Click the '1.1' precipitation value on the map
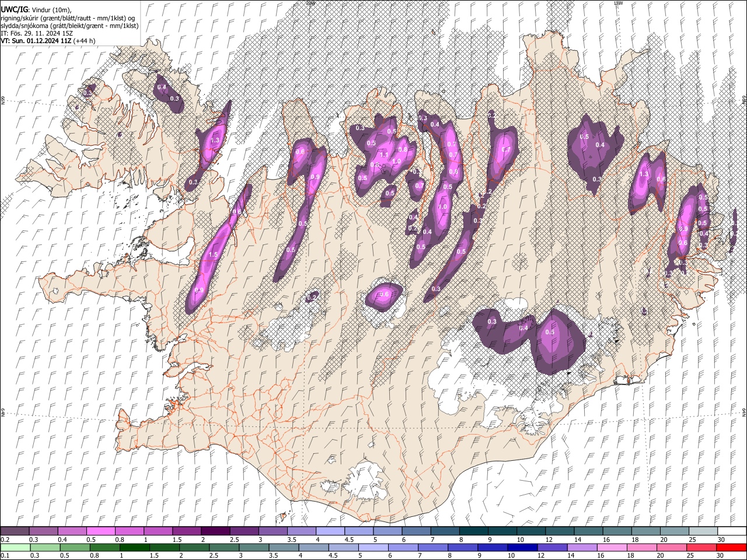This screenshot has width=747, height=560. 384,155
